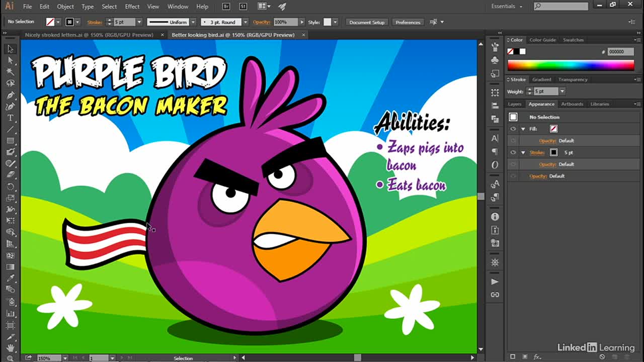Select the Pen tool
The height and width of the screenshot is (362, 644).
click(x=10, y=95)
